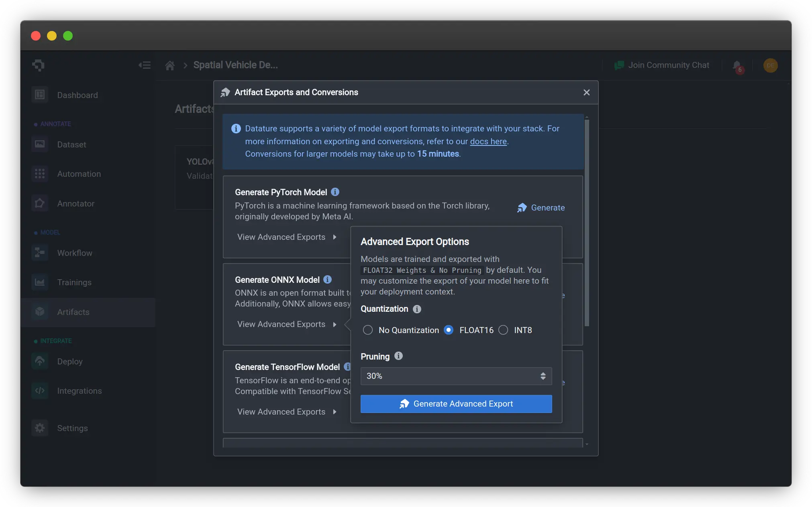Click the ONNX Model info icon

point(327,280)
